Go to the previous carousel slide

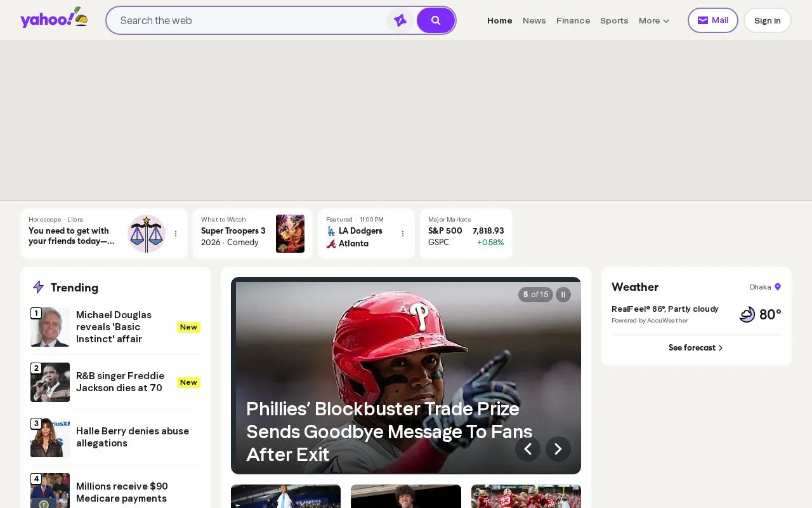[x=528, y=449]
